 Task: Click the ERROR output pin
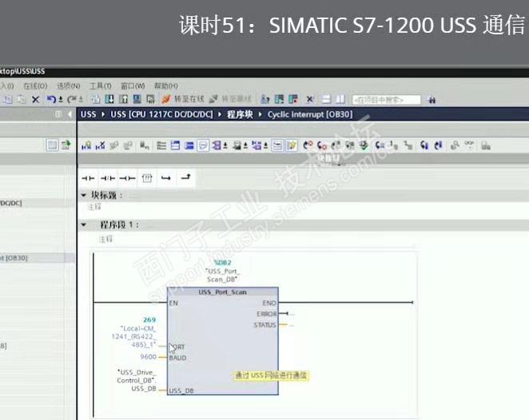pyautogui.click(x=267, y=314)
